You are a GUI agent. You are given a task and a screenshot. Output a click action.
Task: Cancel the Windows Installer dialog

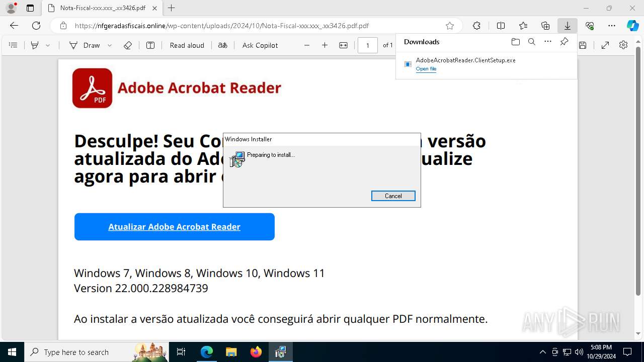pyautogui.click(x=393, y=196)
